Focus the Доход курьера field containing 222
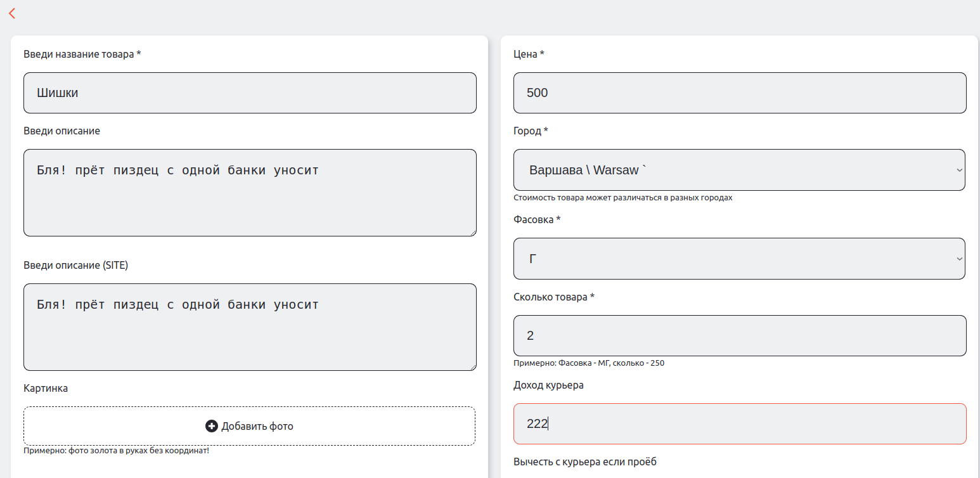980x478 pixels. click(x=739, y=423)
